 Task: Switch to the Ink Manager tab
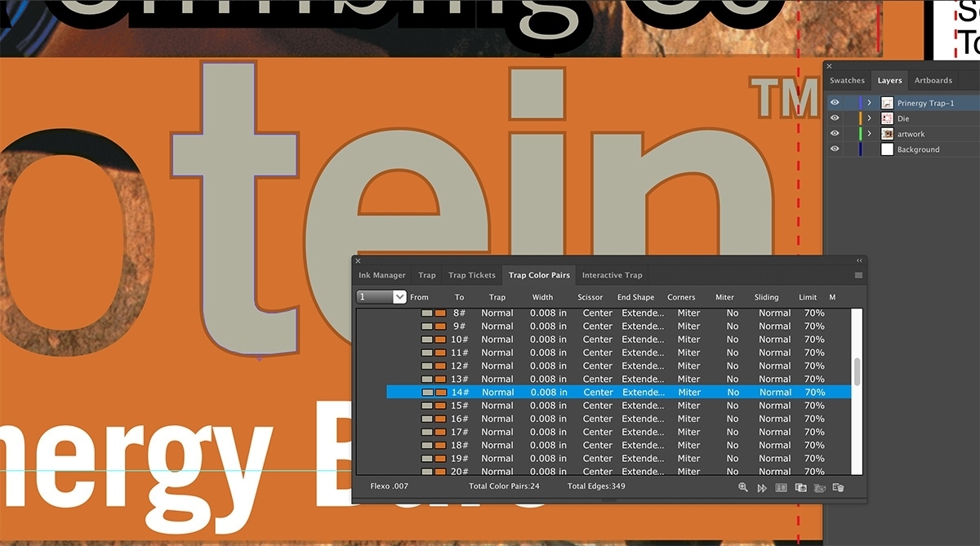coord(381,275)
